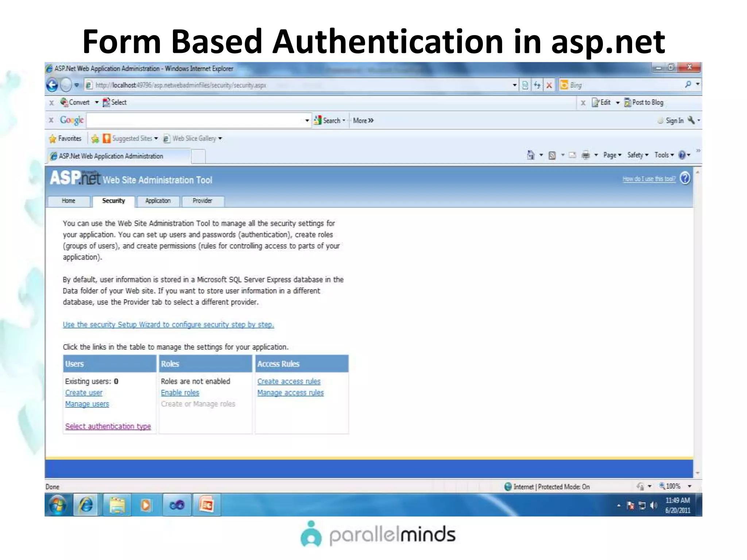Expand the Page dropdown menu
The width and height of the screenshot is (747, 560).
point(612,155)
